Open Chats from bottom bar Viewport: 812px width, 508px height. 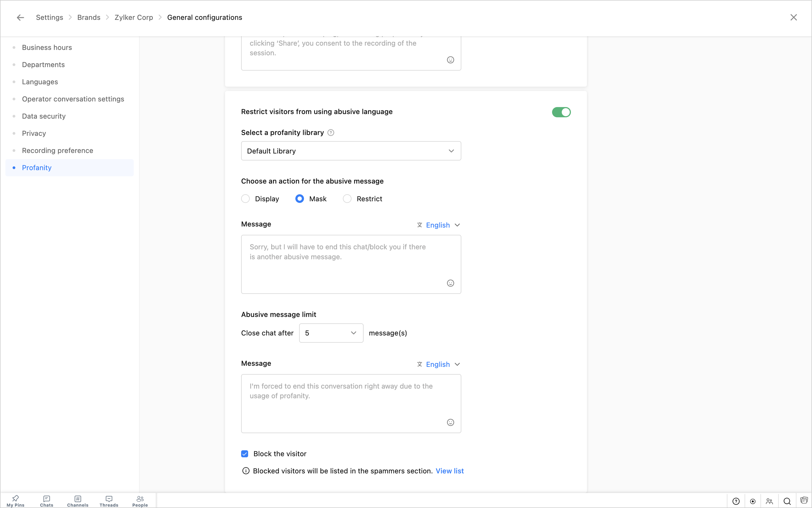point(46,500)
